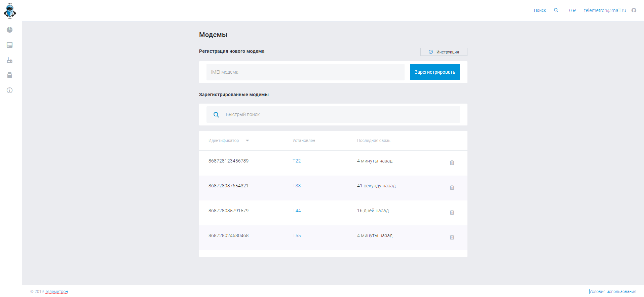Select identifier 868728123456789

228,161
